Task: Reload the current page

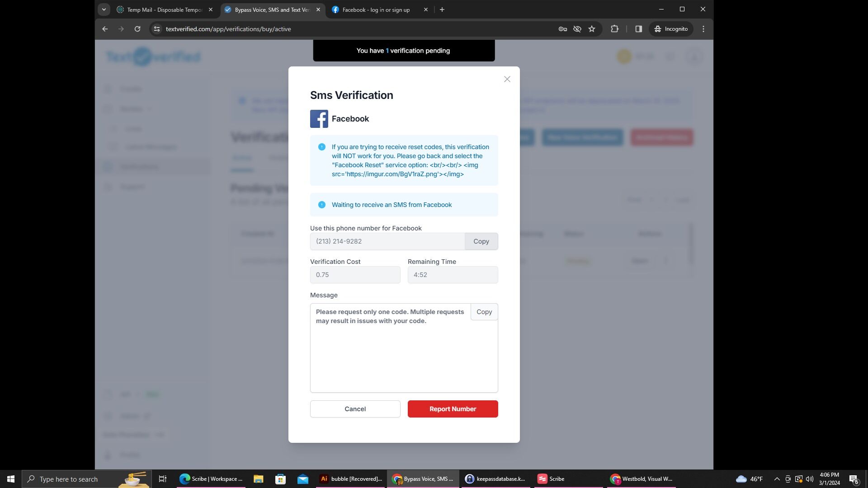Action: [137, 29]
